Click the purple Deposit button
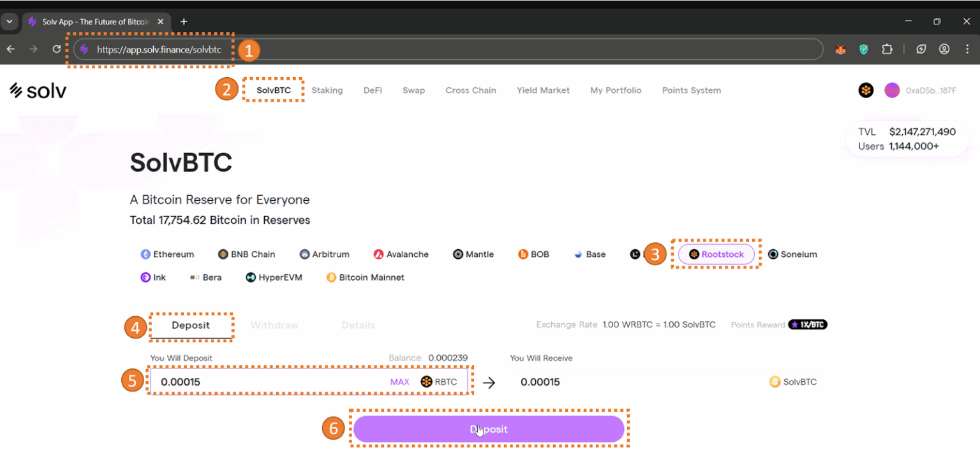Image resolution: width=980 pixels, height=473 pixels. coord(489,429)
